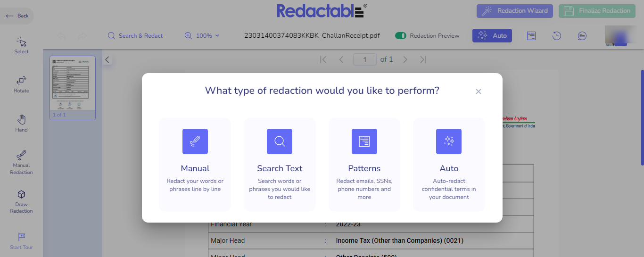Click Finalize Redaction button
The width and height of the screenshot is (644, 257).
click(x=597, y=11)
